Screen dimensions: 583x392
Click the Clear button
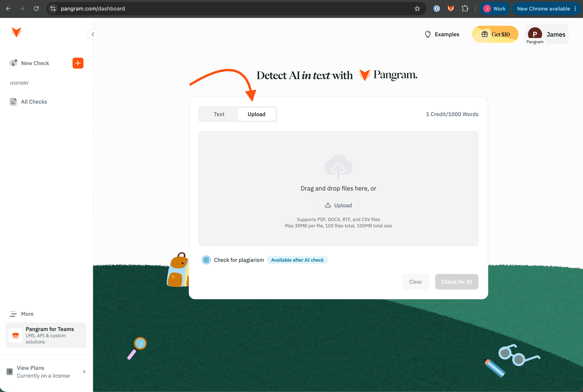click(416, 282)
